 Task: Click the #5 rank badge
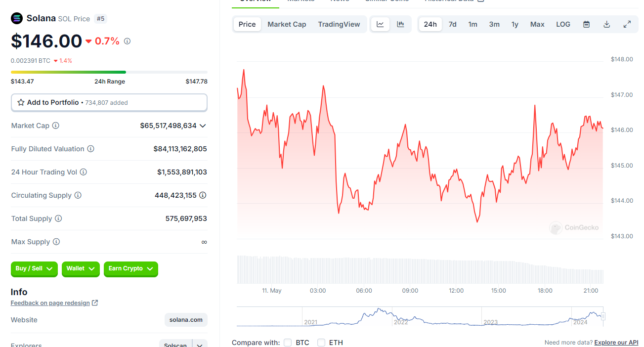(x=100, y=19)
